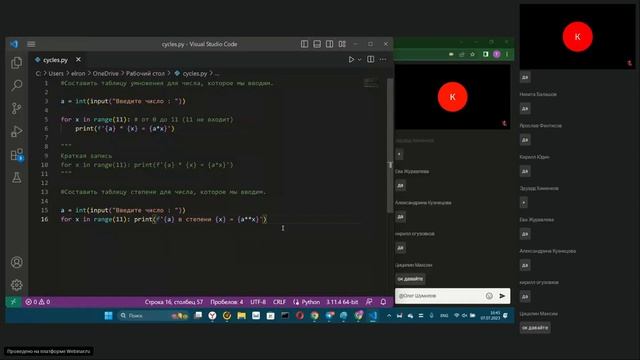The image size is (640, 360).
Task: Expand the run button dropdown arrow
Action: tap(360, 60)
